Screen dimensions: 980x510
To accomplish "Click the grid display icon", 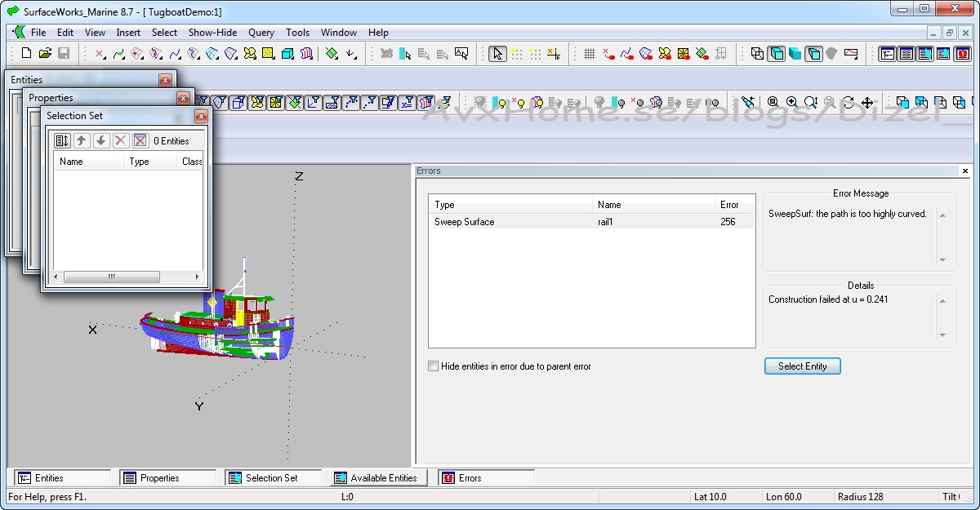I will [x=589, y=54].
